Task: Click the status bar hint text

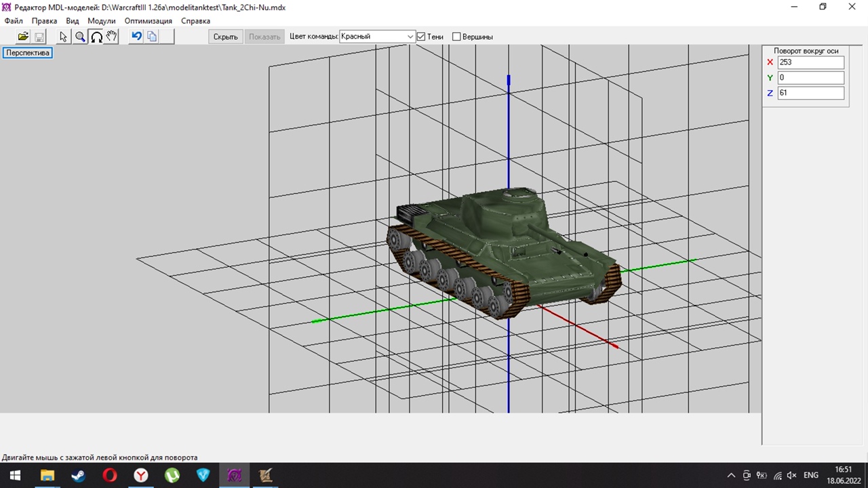Action: tap(100, 457)
